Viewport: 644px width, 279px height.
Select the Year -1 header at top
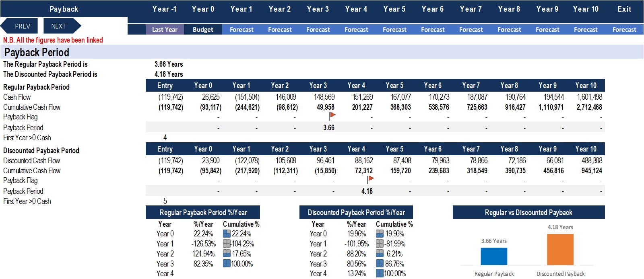coord(164,9)
